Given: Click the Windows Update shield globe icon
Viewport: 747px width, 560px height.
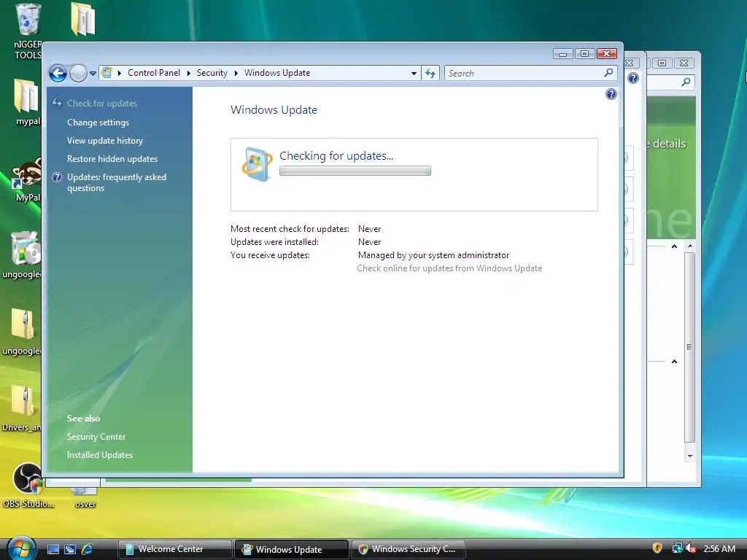Looking at the screenshot, I should coord(257,164).
